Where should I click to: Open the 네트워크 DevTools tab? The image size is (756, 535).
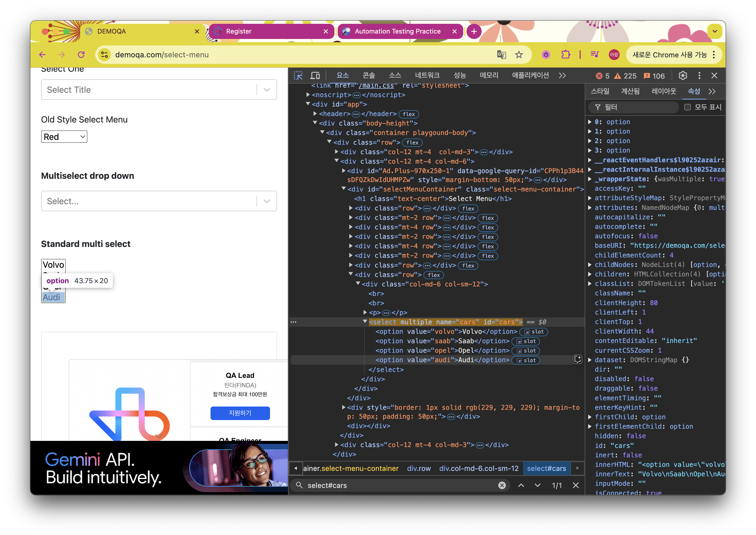pos(427,76)
